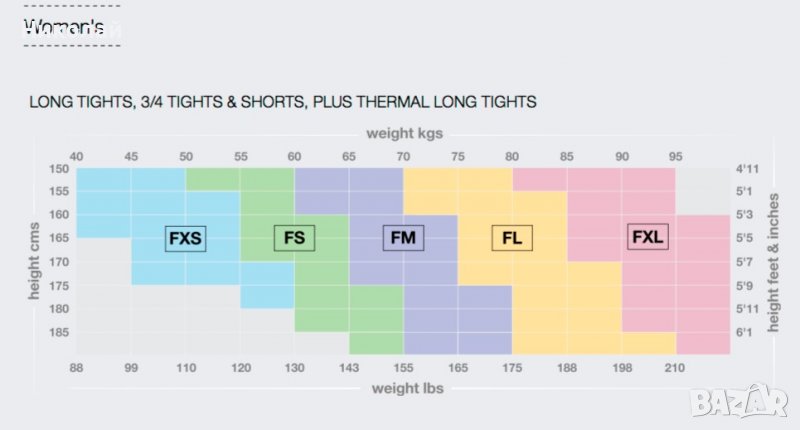This screenshot has height=430, width=800.
Task: Click the "weight kgs" axis label
Action: (x=404, y=132)
